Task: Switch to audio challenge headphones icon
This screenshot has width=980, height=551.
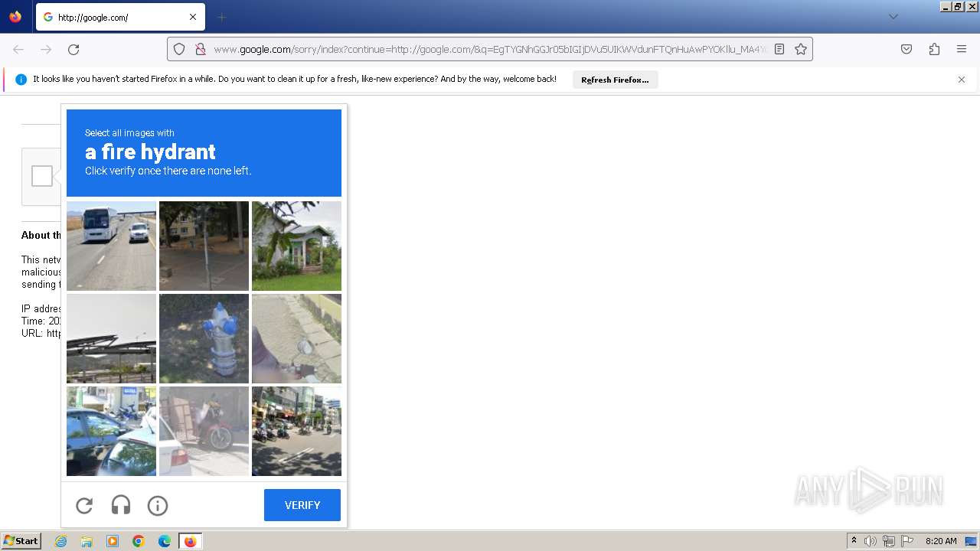Action: (x=121, y=505)
